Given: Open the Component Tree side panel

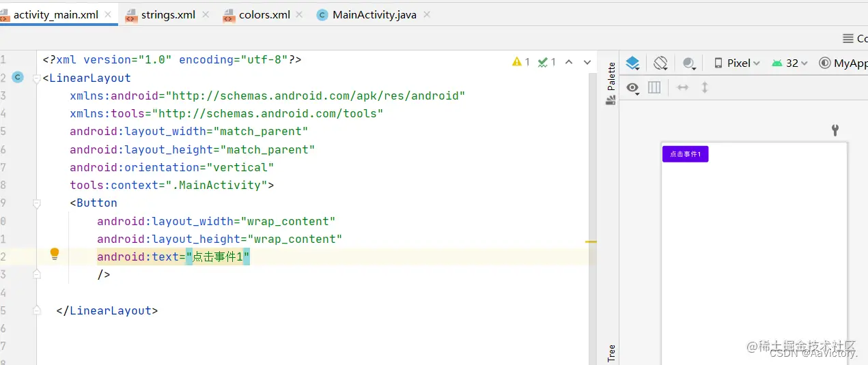Looking at the screenshot, I should [611, 353].
